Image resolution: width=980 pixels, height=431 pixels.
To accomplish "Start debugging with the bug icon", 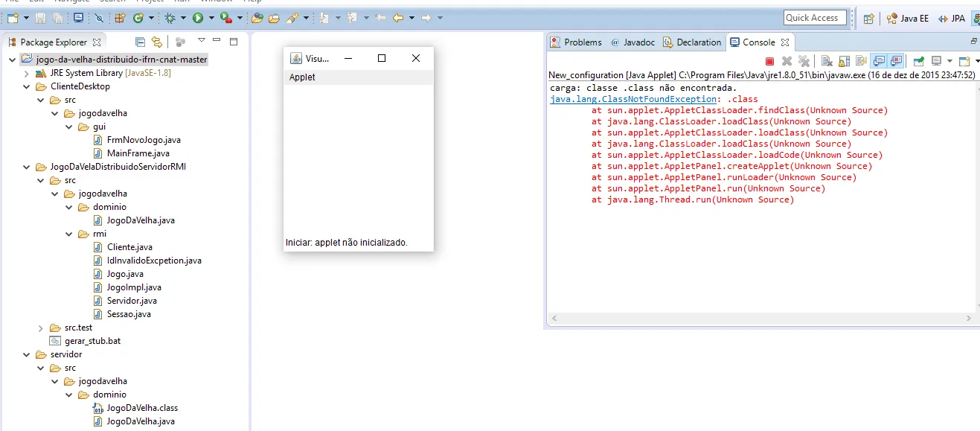I will tap(170, 18).
